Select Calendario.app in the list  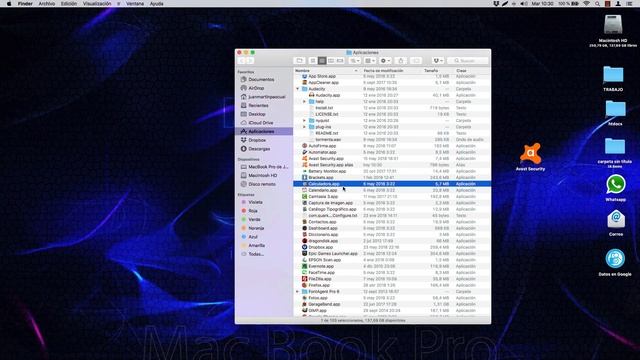click(x=392, y=190)
